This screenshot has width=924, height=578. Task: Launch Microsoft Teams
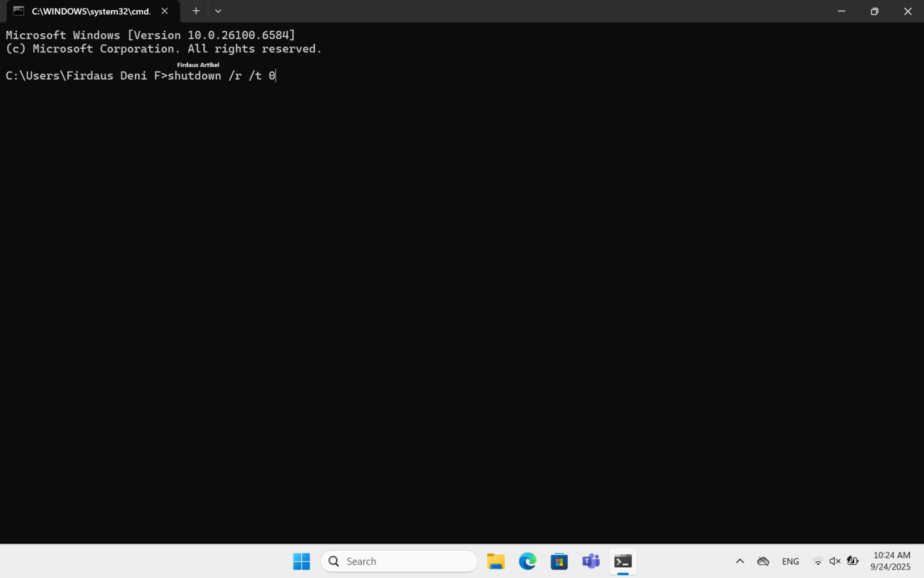tap(591, 561)
